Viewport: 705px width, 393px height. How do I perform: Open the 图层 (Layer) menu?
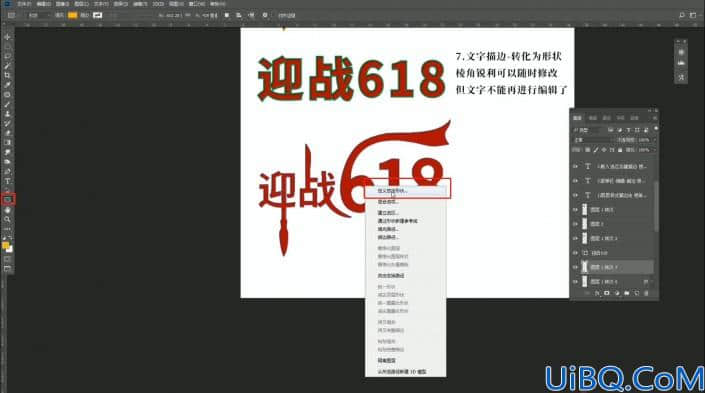[81, 4]
